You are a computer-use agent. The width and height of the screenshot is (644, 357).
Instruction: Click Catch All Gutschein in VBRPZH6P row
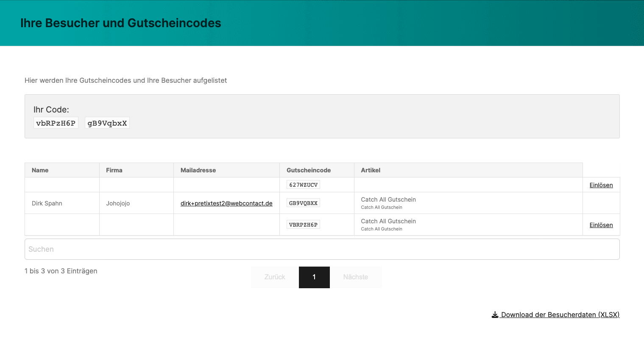point(388,221)
